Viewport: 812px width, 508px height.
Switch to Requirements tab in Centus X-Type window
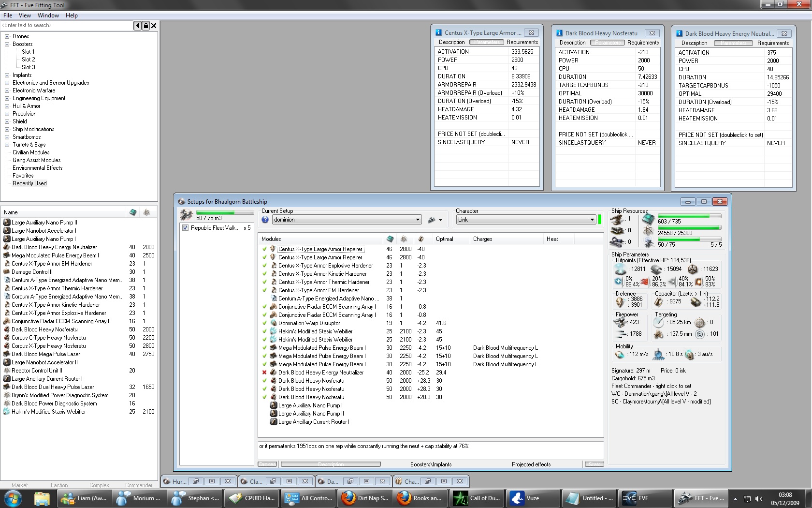tap(522, 42)
